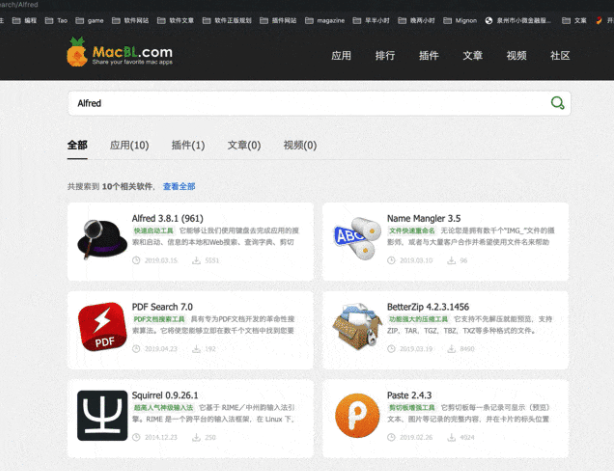
Task: Click the download icon on the Squirrel card
Action: [196, 437]
